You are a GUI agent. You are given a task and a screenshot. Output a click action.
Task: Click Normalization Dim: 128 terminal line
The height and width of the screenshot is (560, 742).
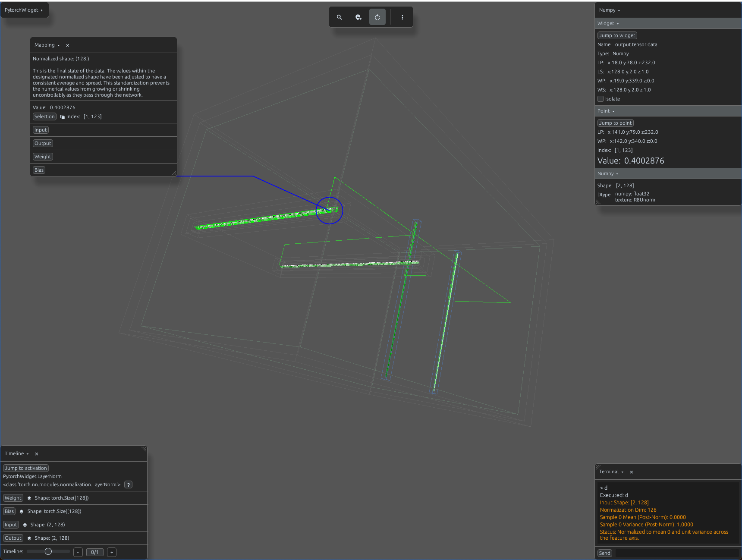point(628,510)
